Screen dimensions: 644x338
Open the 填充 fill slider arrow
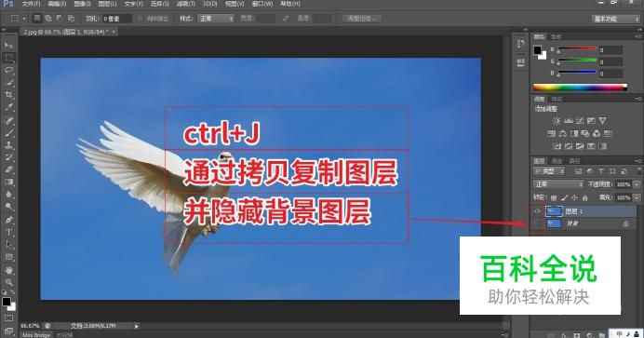[637, 197]
